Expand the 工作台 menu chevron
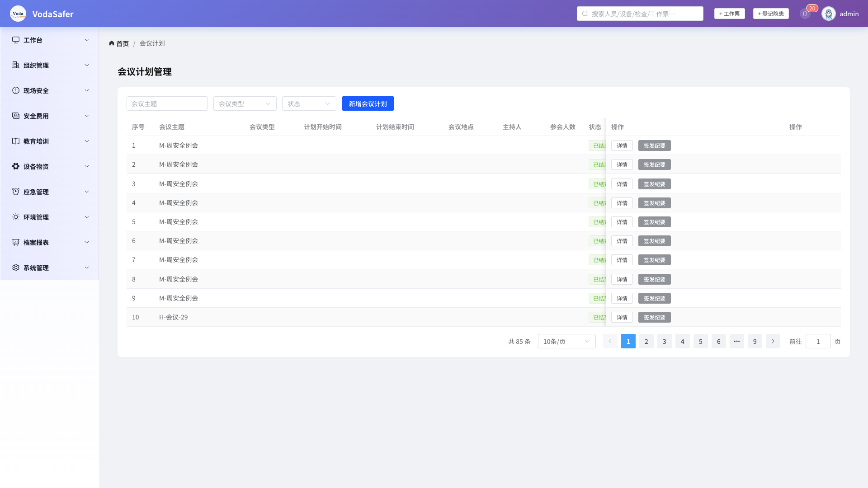 [x=87, y=40]
